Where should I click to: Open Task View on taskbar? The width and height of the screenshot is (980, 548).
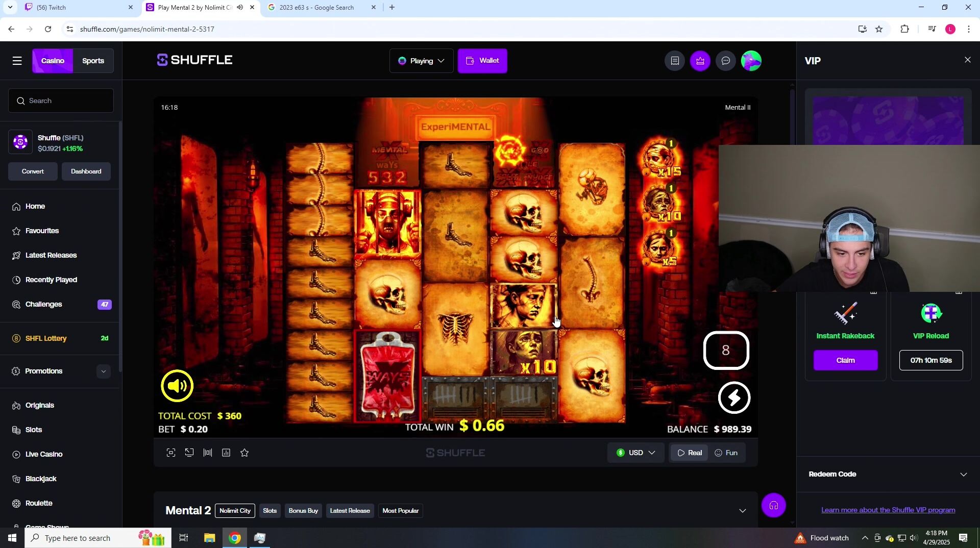[184, 538]
